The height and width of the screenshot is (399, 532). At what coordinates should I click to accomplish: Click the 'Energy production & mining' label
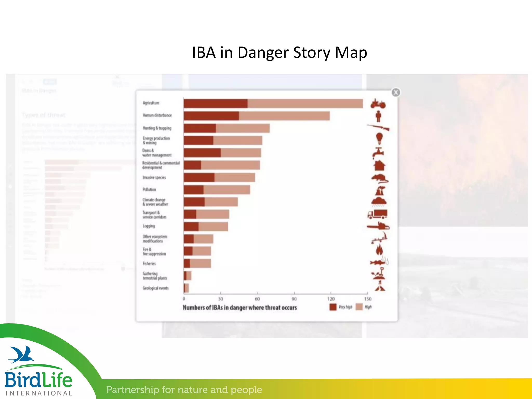pos(156,140)
